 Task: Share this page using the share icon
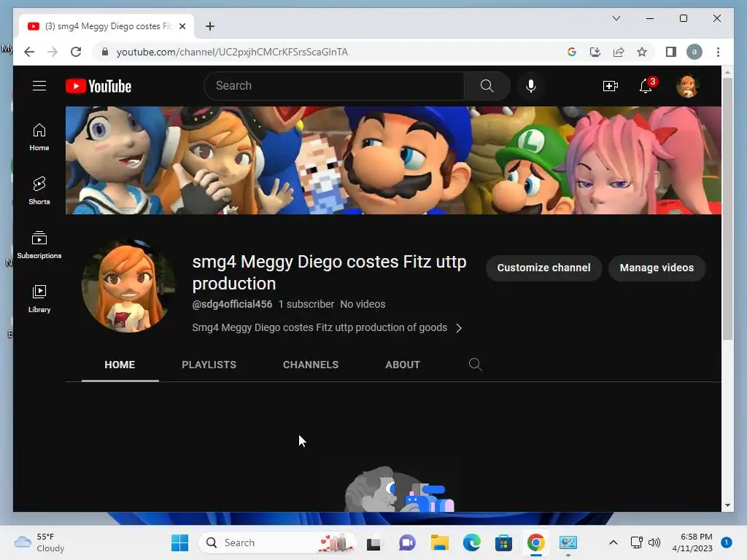[x=619, y=52]
